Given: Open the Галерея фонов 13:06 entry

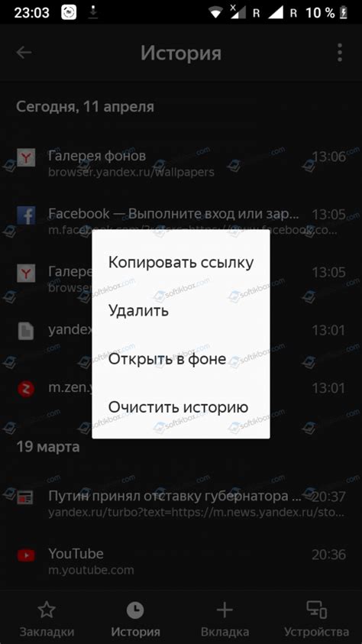Looking at the screenshot, I should [181, 163].
